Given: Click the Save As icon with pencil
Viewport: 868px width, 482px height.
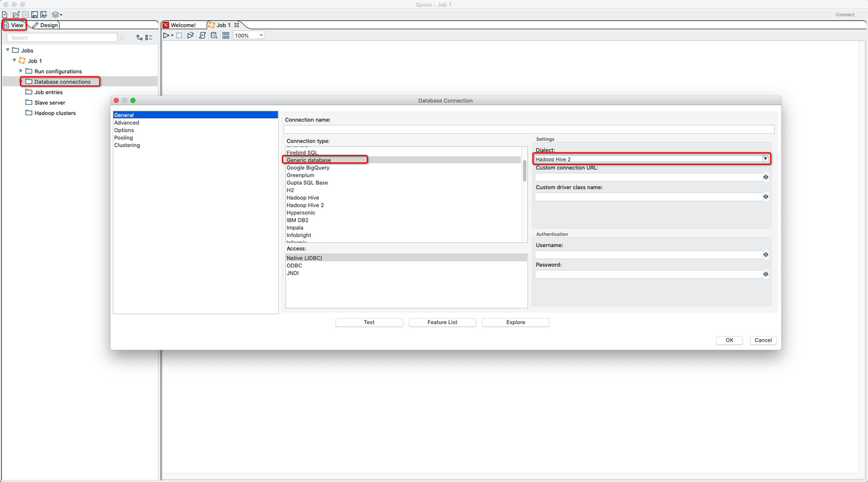Looking at the screenshot, I should coord(43,14).
